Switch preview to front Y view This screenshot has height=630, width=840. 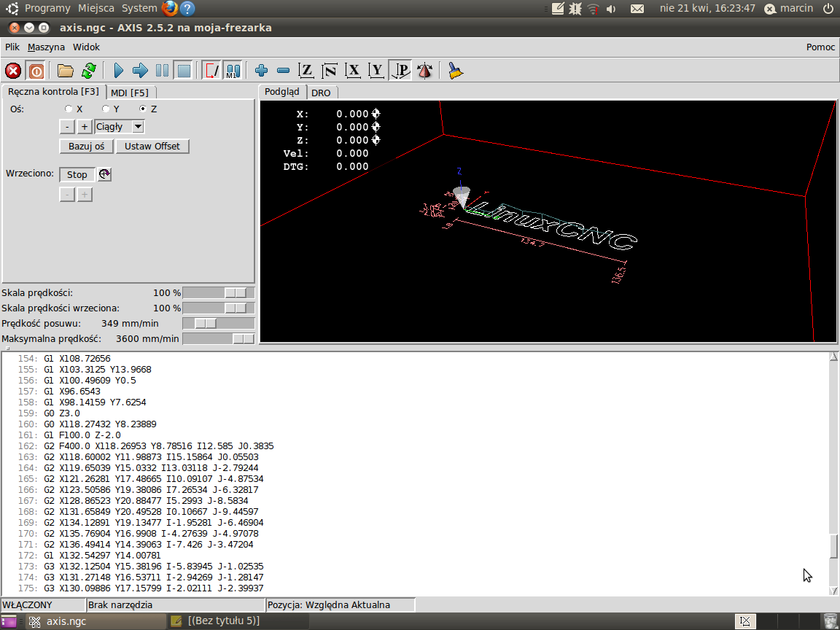[376, 71]
